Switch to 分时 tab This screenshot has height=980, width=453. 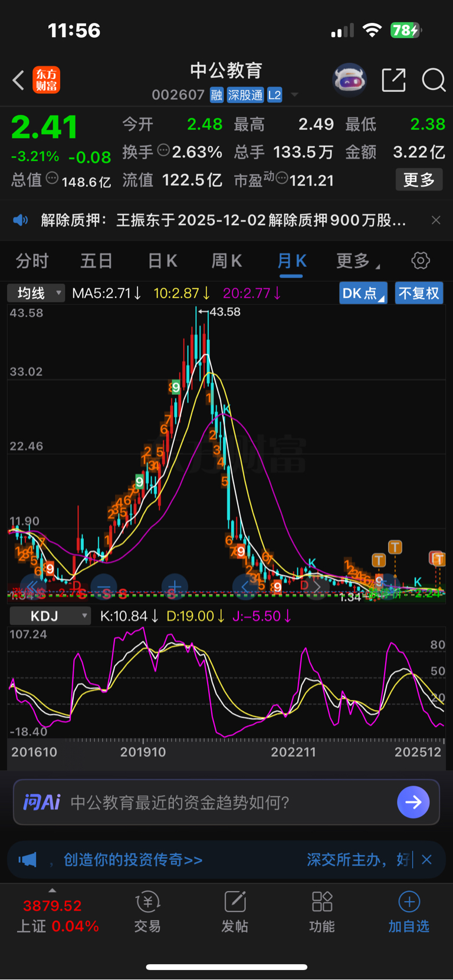pos(32,260)
